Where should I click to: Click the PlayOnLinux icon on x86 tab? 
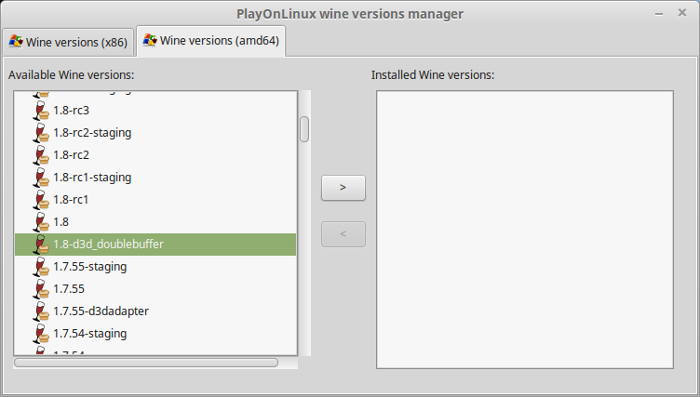click(16, 42)
